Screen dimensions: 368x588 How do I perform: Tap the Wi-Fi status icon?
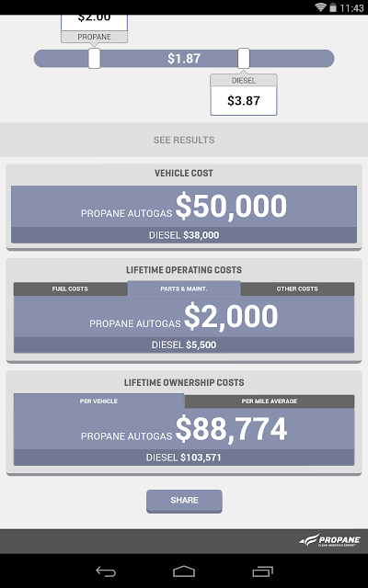tap(320, 7)
